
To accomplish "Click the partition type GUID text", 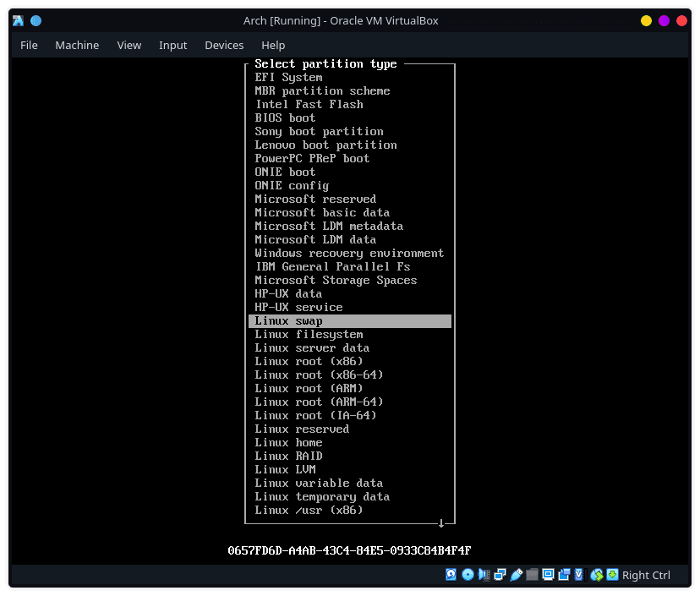I will click(x=349, y=550).
